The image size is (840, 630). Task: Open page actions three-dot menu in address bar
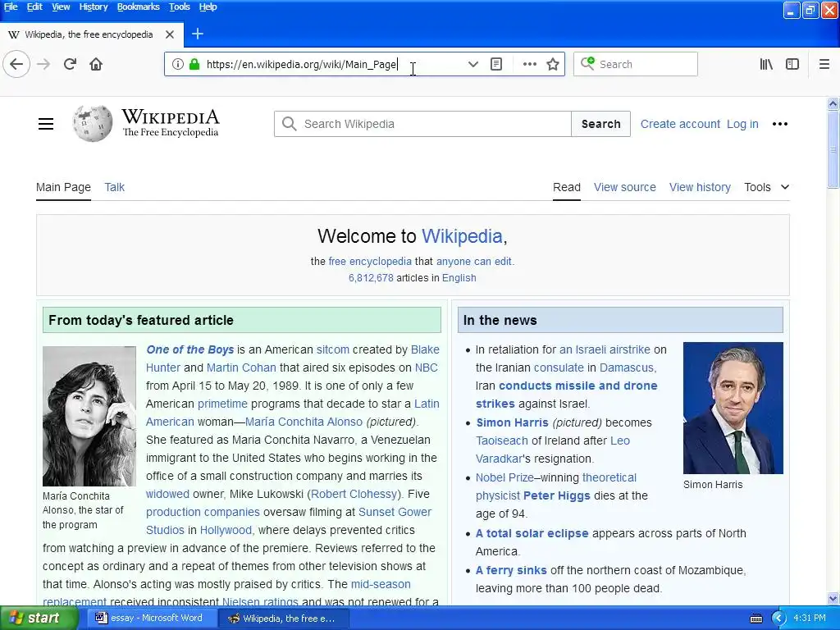(529, 64)
